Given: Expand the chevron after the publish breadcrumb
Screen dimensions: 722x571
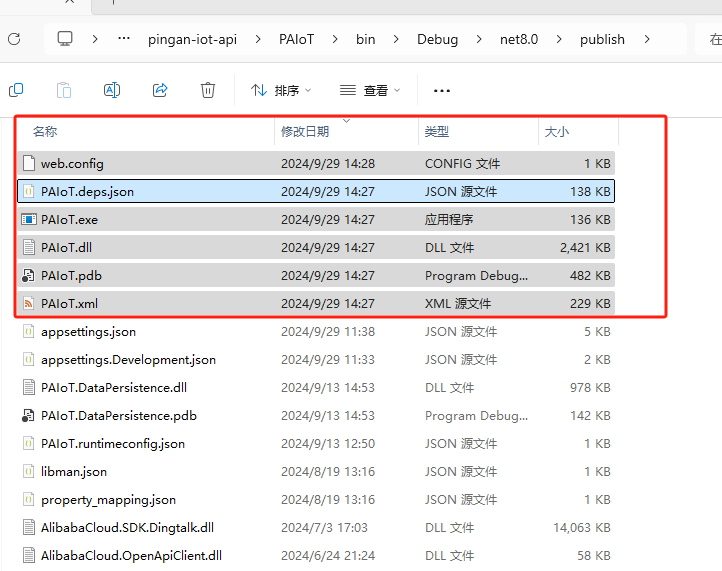Looking at the screenshot, I should [648, 39].
